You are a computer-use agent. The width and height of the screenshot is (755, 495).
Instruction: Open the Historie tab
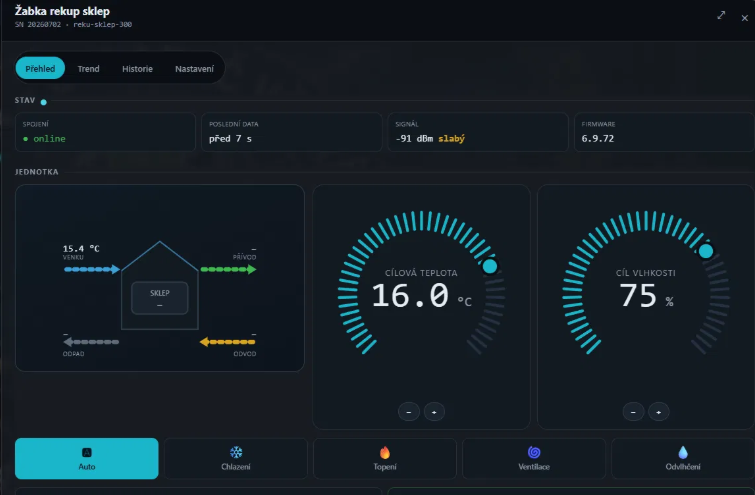point(137,69)
